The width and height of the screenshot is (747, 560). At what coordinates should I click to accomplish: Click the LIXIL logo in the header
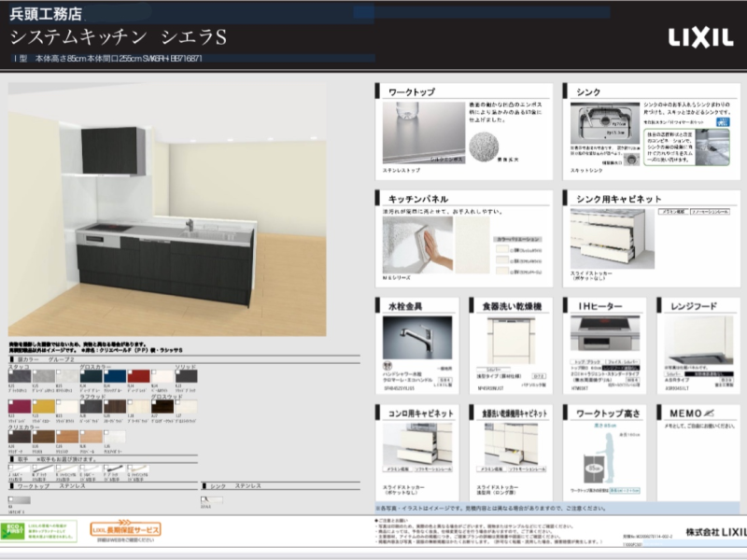click(x=700, y=37)
